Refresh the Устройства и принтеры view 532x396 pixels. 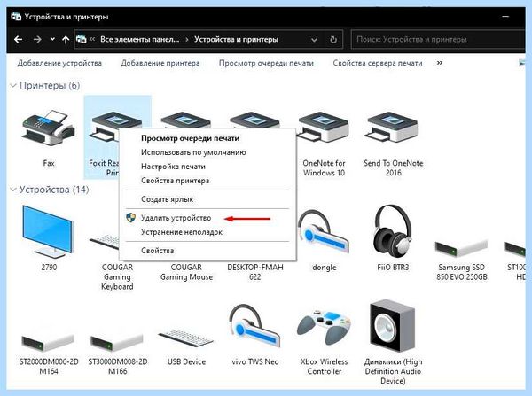coord(333,40)
